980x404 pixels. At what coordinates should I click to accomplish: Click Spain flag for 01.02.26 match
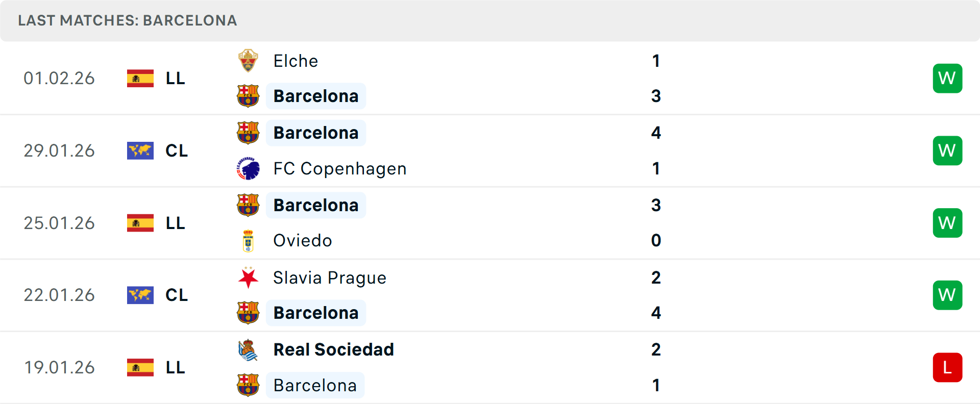(x=140, y=78)
